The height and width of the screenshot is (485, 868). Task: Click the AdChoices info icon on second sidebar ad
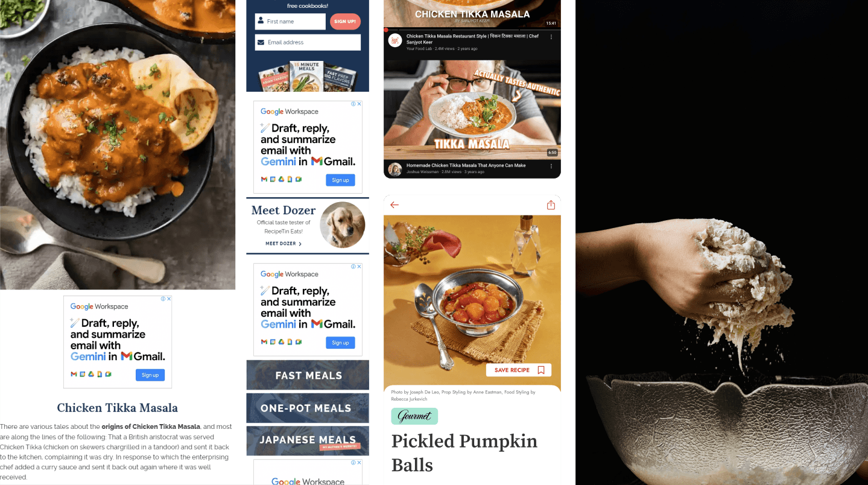[353, 267]
